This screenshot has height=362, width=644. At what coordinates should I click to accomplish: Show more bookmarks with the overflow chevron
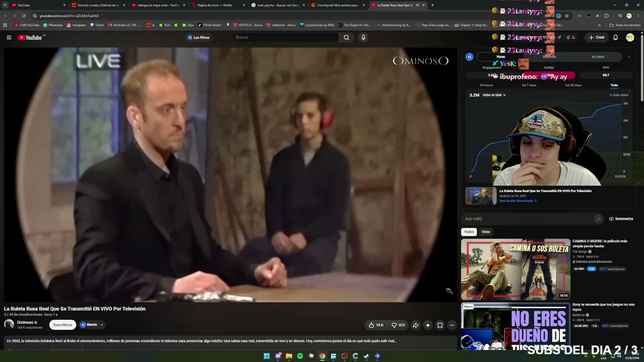point(599,25)
